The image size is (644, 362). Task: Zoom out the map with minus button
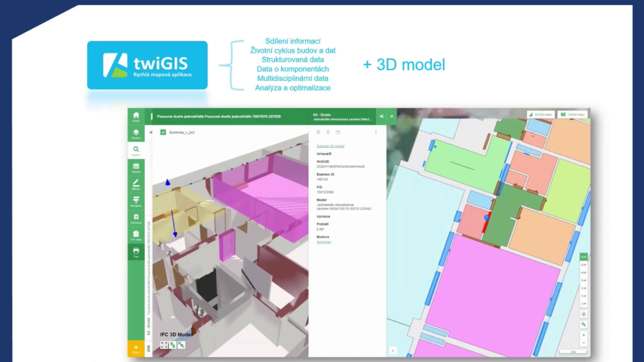(584, 343)
